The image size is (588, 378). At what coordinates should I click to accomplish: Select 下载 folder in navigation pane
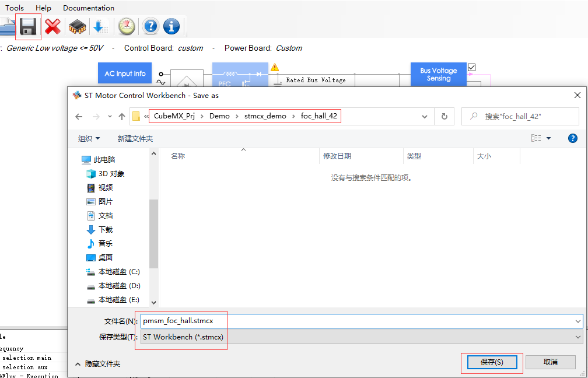tap(100, 229)
